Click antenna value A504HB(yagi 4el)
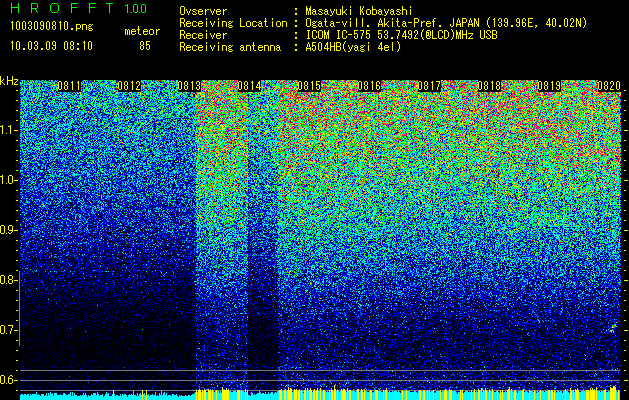This screenshot has height=400, width=629. click(x=353, y=47)
